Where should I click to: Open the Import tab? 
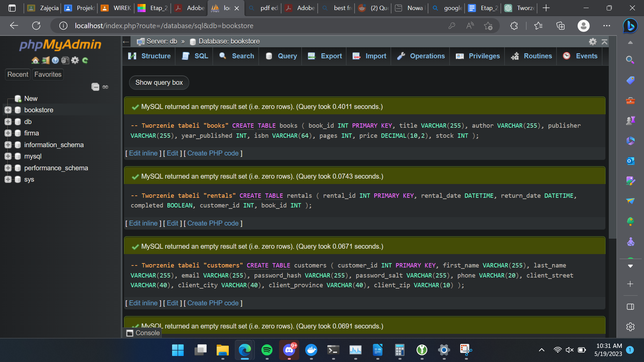click(x=369, y=56)
